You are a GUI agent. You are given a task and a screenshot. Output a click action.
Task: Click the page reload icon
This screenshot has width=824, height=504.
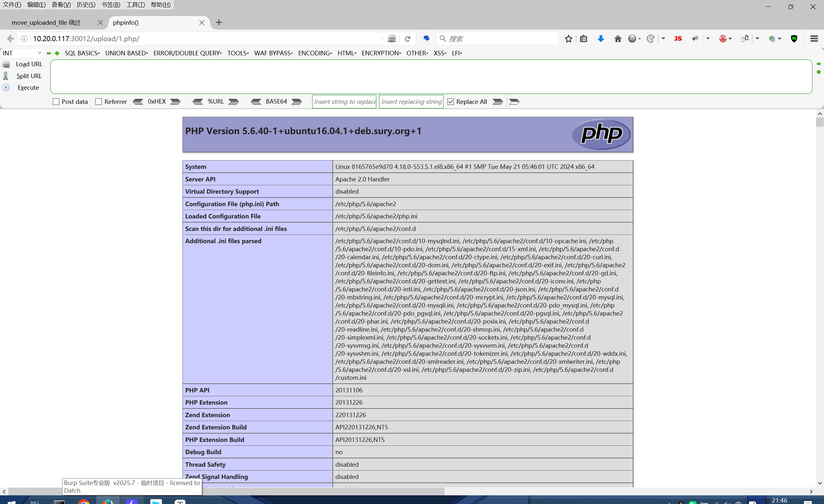tap(407, 39)
